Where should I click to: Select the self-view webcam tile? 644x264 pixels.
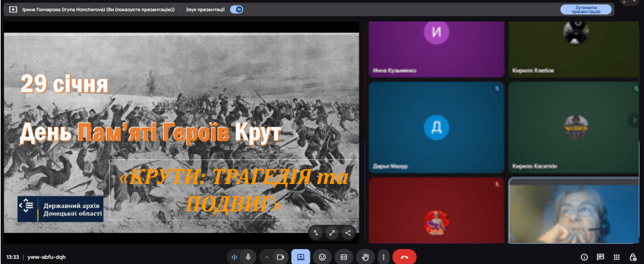click(x=574, y=211)
